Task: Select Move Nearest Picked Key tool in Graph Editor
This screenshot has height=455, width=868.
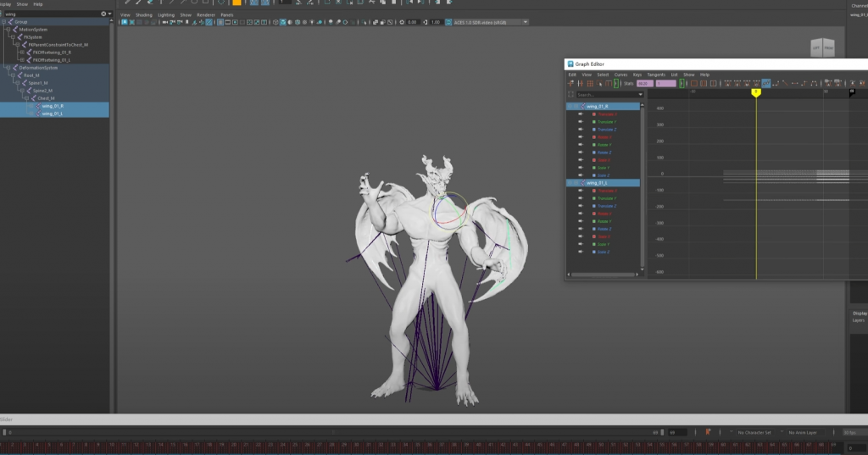Action: coord(570,83)
